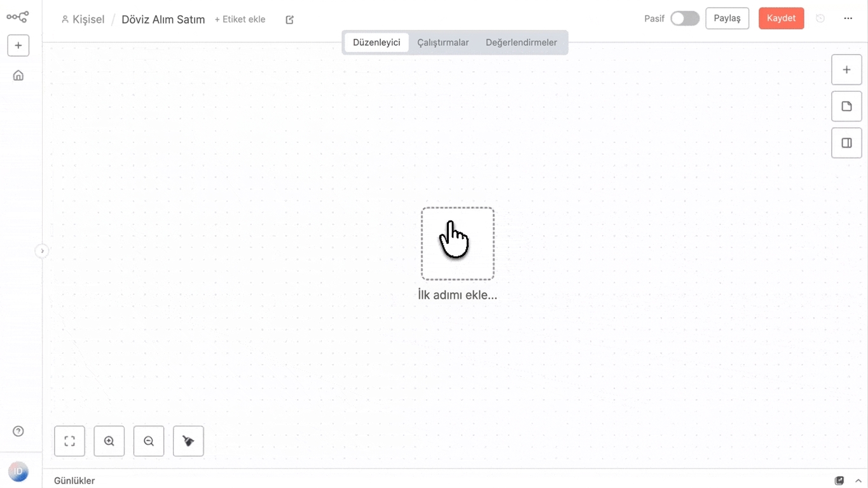This screenshot has height=488, width=868.
Task: Open the workflow history icon
Action: click(820, 18)
